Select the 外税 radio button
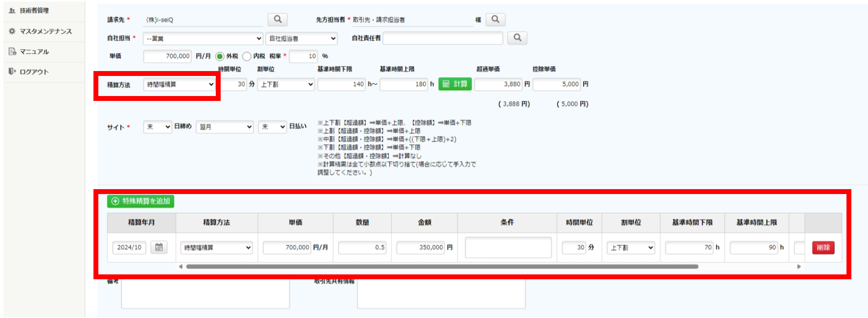The width and height of the screenshot is (868, 318). [x=220, y=56]
